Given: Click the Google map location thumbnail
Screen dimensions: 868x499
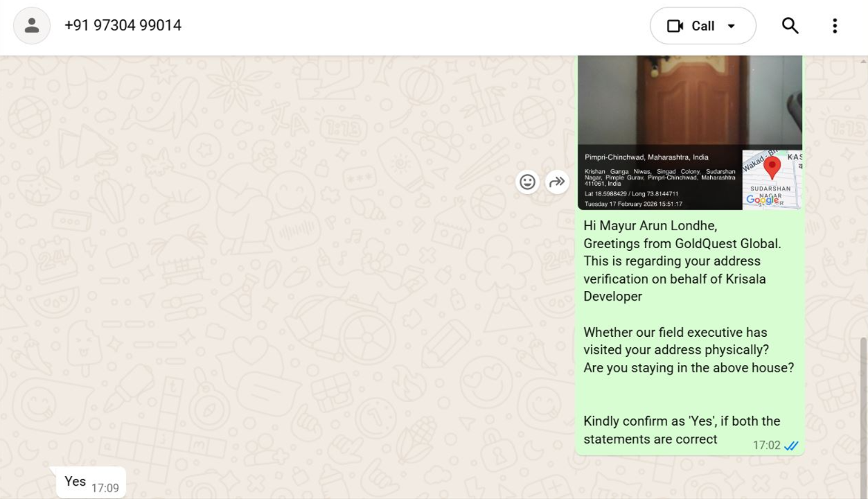Looking at the screenshot, I should (x=772, y=179).
